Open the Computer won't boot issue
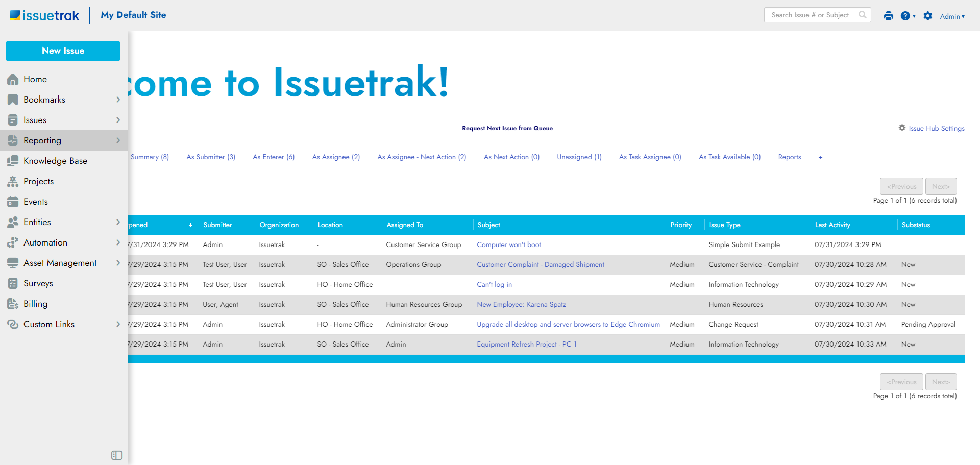 click(x=509, y=245)
